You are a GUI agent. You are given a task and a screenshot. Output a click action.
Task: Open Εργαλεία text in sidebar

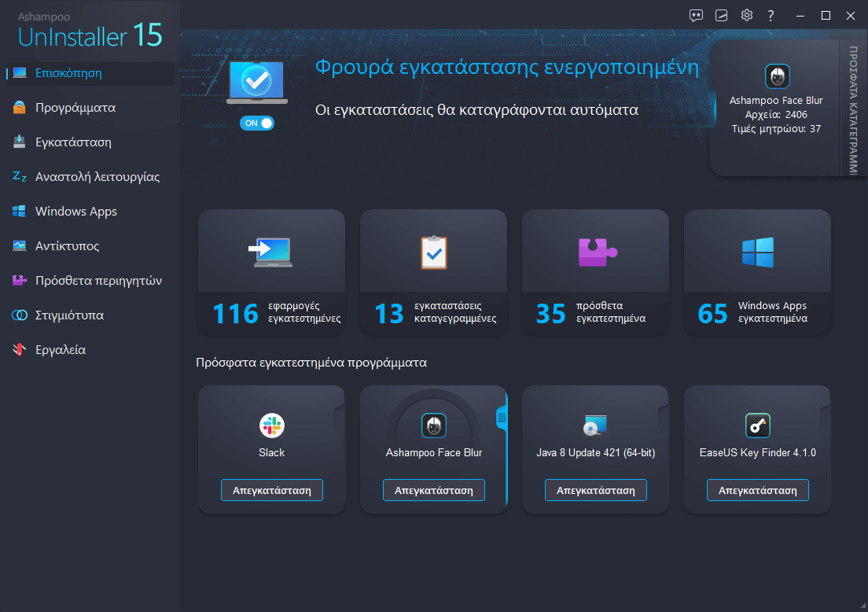point(61,350)
